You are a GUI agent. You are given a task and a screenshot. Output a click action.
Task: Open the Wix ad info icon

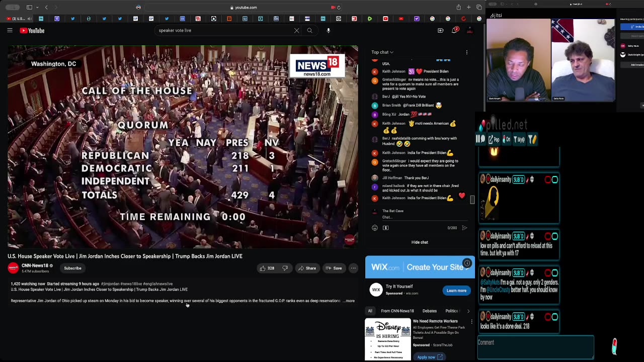point(467,263)
